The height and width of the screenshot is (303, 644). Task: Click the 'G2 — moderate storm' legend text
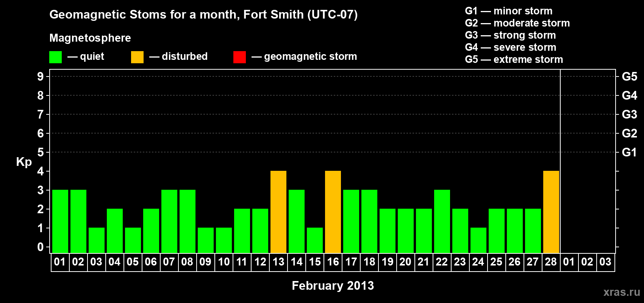pyautogui.click(x=517, y=23)
